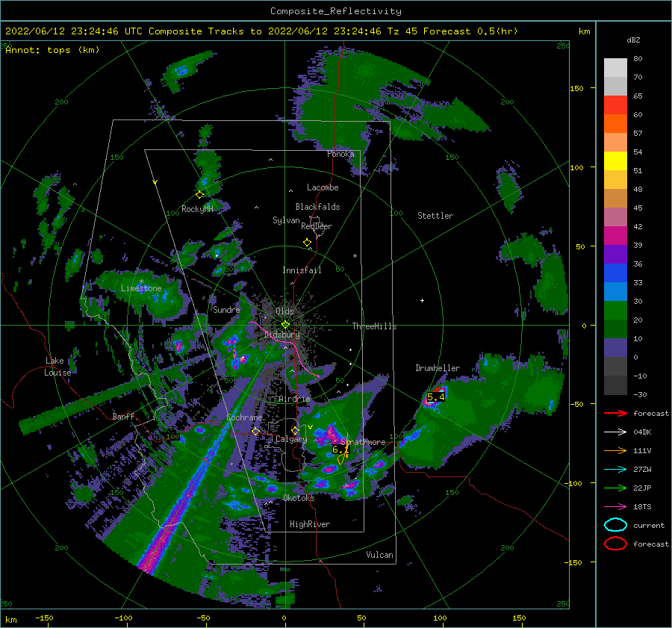Screen dimensions: 672x628
Task: Click the Ponoka town label
Action: (340, 154)
